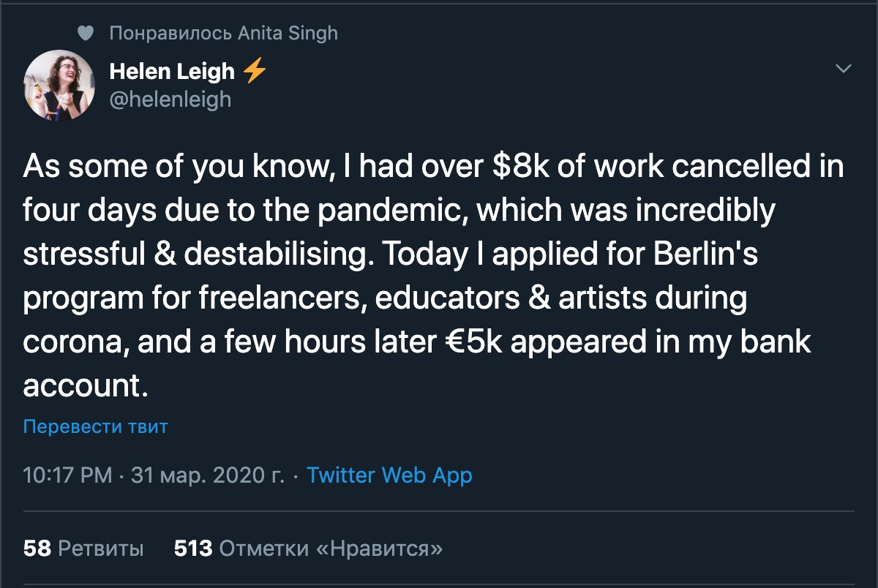This screenshot has width=878, height=588.
Task: Click the retweet count number 58
Action: (37, 548)
